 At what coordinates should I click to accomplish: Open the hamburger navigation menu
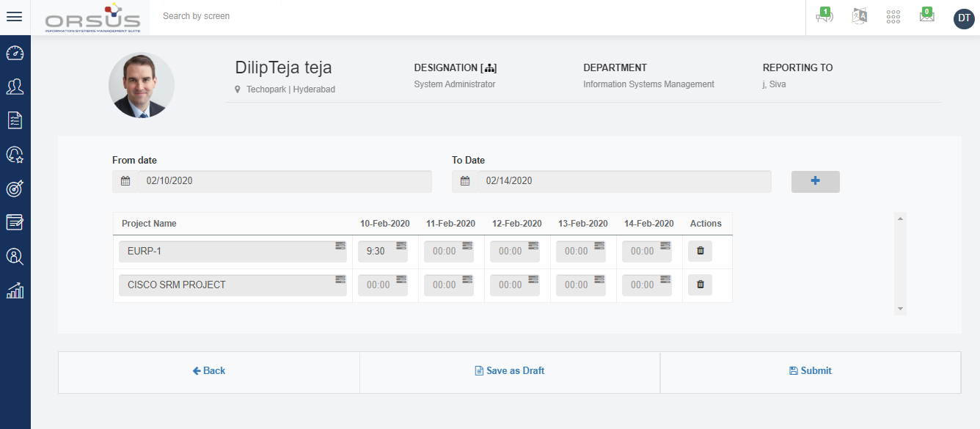14,17
